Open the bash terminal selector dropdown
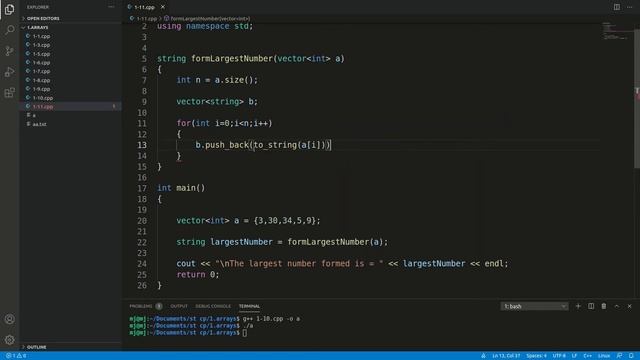The width and height of the screenshot is (640, 360). click(534, 306)
